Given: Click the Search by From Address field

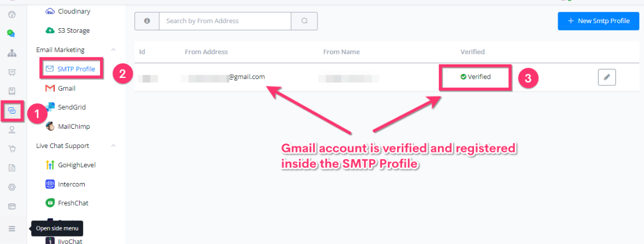Looking at the screenshot, I should 225,21.
